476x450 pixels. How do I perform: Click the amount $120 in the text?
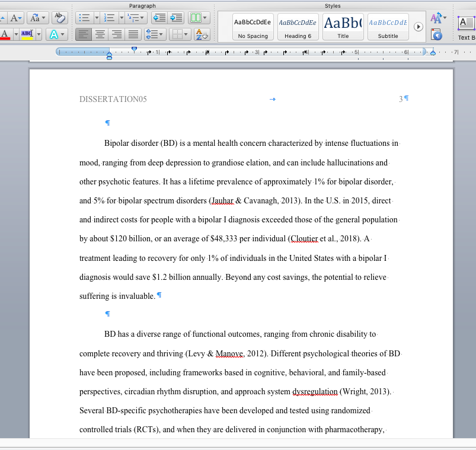click(x=119, y=239)
